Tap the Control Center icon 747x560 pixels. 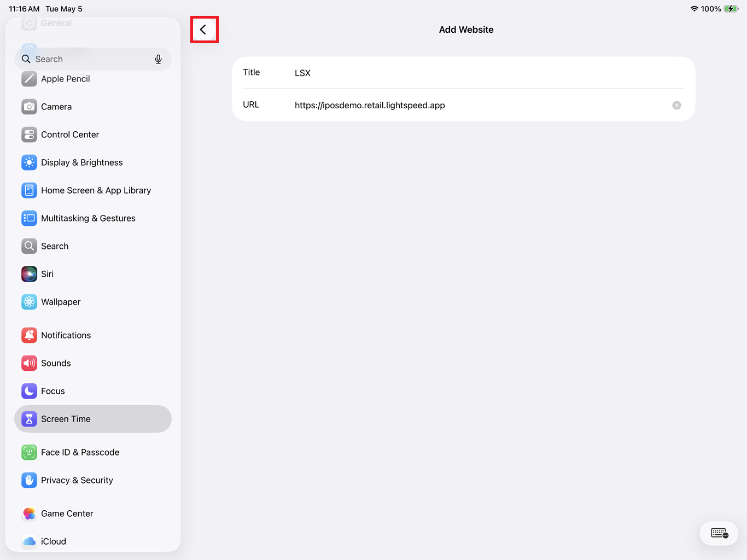tap(30, 135)
